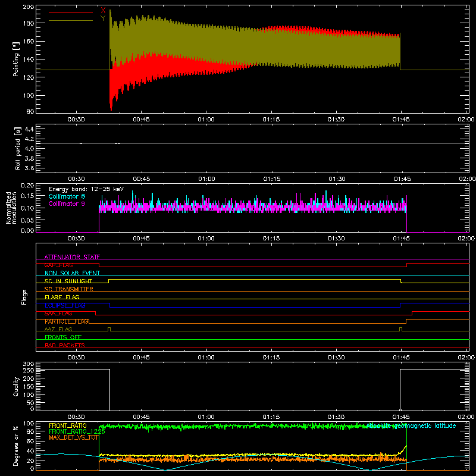Viewport: 476px width, 476px height.
Task: Click the 00:30 tick under modulation plot
Action: click(x=76, y=239)
